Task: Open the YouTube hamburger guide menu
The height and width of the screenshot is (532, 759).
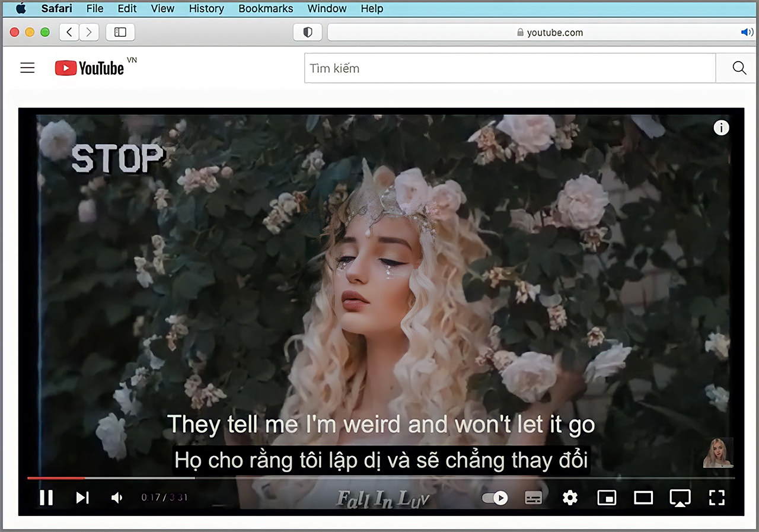Action: tap(27, 68)
